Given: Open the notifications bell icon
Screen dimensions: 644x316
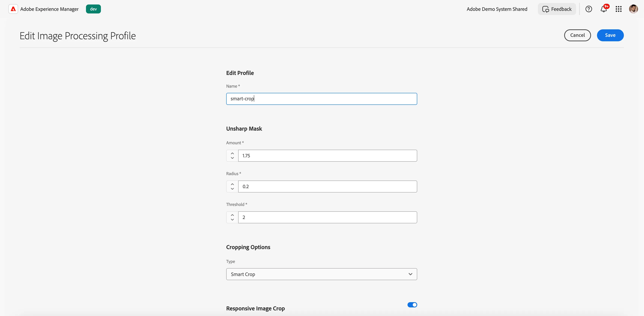Looking at the screenshot, I should 604,9.
